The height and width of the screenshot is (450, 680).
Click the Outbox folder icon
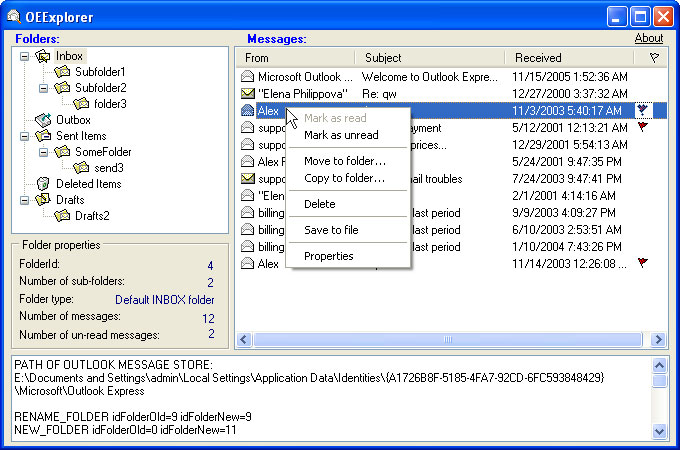point(42,120)
